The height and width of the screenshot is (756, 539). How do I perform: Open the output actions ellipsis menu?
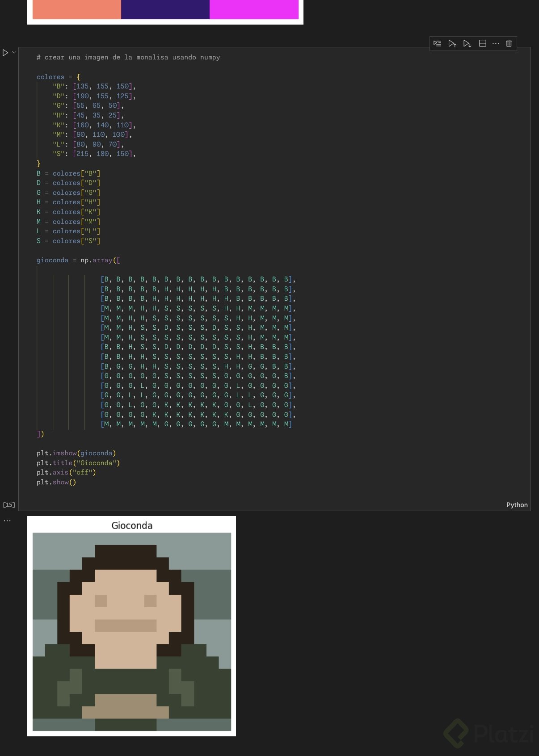[7, 521]
